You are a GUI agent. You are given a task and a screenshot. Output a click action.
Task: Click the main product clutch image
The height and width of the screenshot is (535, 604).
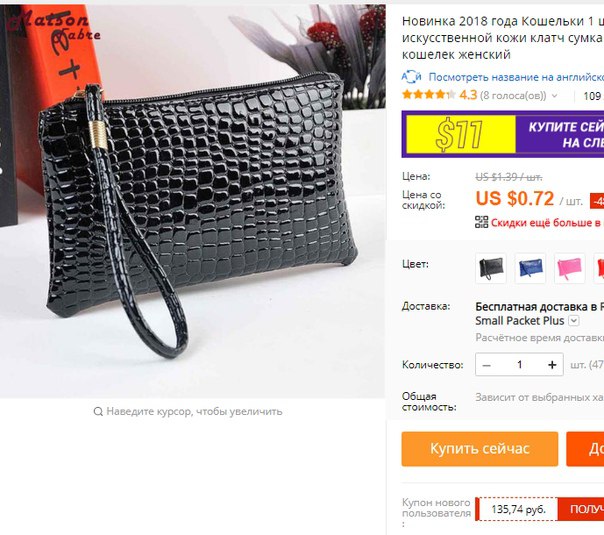click(193, 201)
